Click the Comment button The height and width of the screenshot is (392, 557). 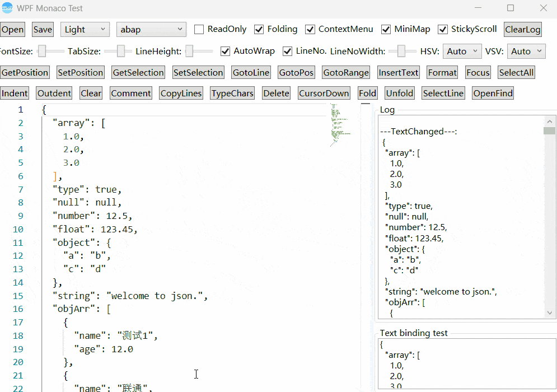(x=131, y=93)
